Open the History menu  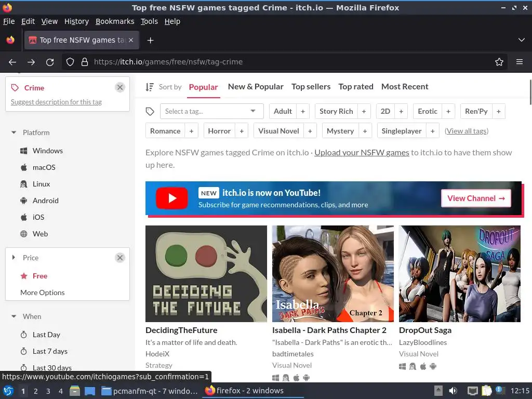pos(76,21)
